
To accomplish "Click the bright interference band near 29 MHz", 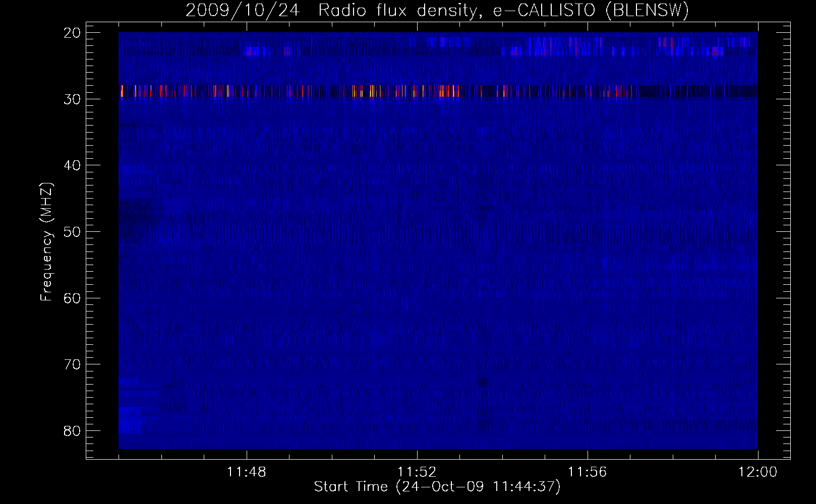I will tap(438, 91).
